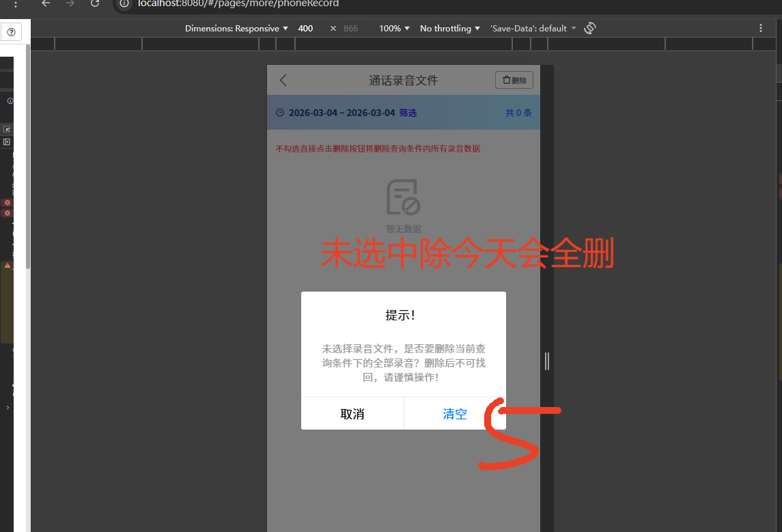Confirm deletion by clicking 清空
This screenshot has height=532, width=782.
[x=455, y=414]
